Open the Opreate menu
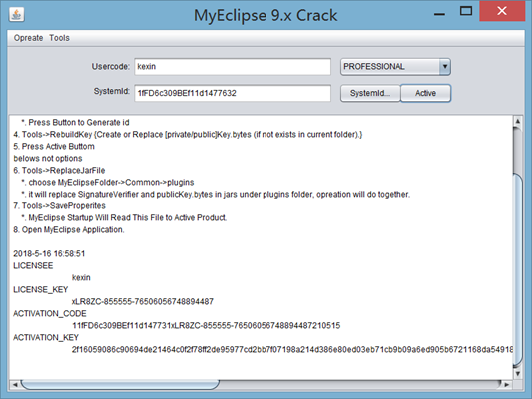The image size is (532, 399). click(x=28, y=38)
